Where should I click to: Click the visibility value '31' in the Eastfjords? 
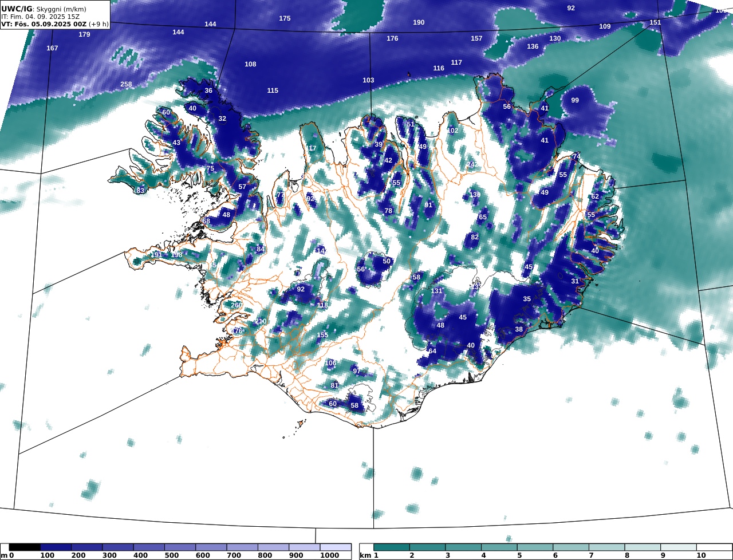pos(575,281)
